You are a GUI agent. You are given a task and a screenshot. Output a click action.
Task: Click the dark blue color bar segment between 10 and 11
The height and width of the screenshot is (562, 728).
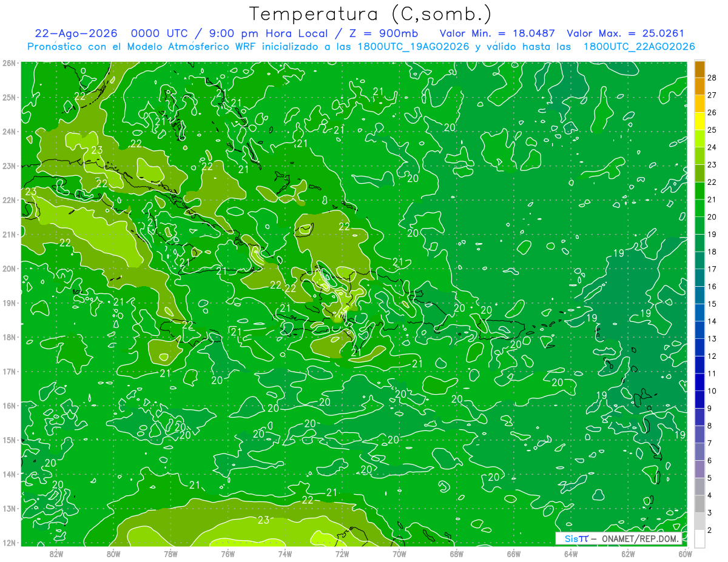tap(699, 382)
